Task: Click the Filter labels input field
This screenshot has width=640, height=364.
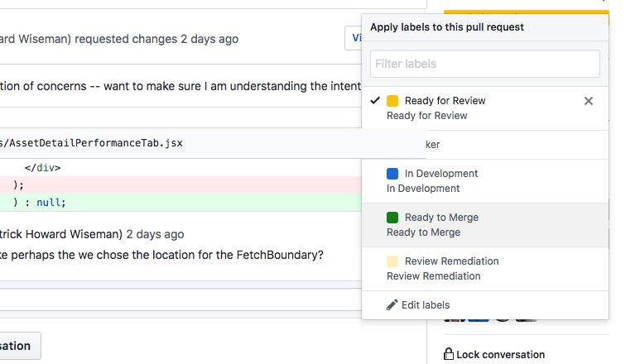Action: click(x=485, y=64)
